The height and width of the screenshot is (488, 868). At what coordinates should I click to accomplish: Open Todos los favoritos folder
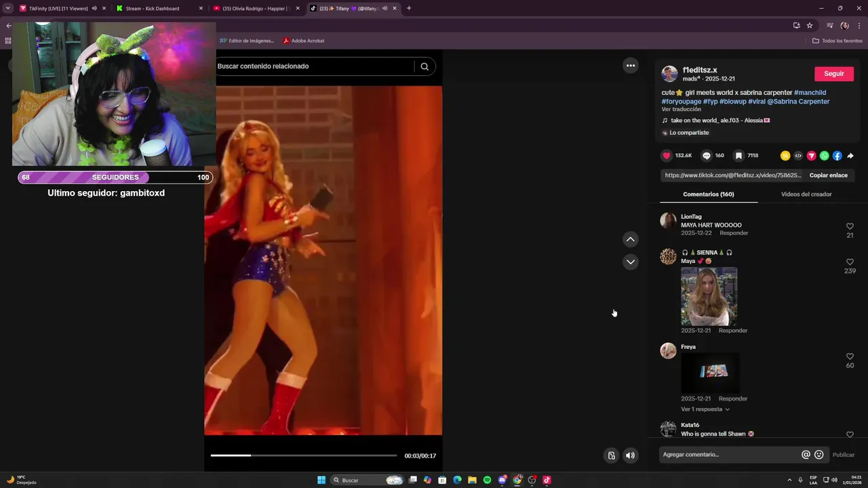pos(837,41)
